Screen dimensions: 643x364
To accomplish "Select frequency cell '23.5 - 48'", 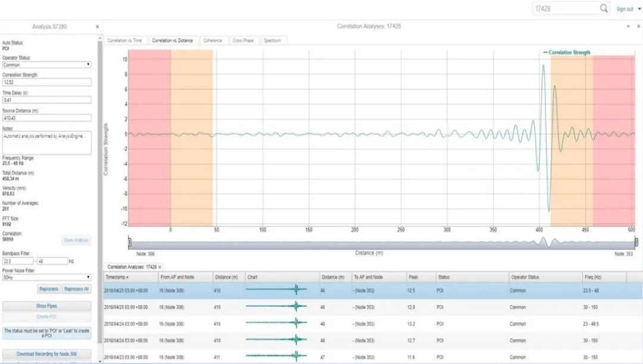I will tap(592, 291).
